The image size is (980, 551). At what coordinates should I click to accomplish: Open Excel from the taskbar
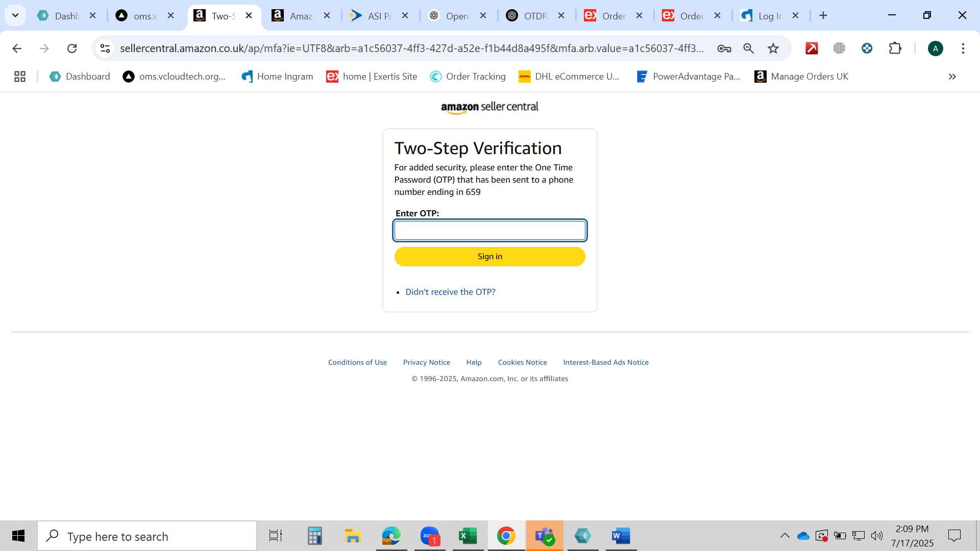(x=468, y=536)
